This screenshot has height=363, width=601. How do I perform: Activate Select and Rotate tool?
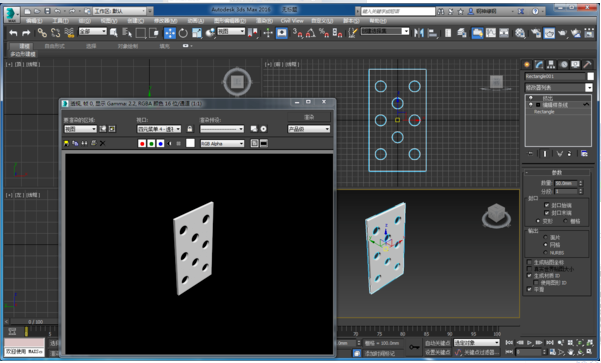(x=183, y=33)
